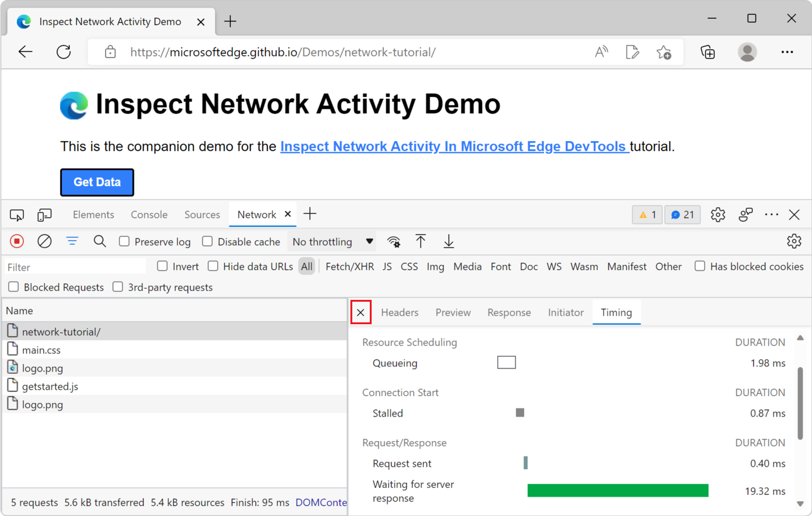The width and height of the screenshot is (812, 516).
Task: Click the edit page note icon in address bar
Action: coord(633,52)
